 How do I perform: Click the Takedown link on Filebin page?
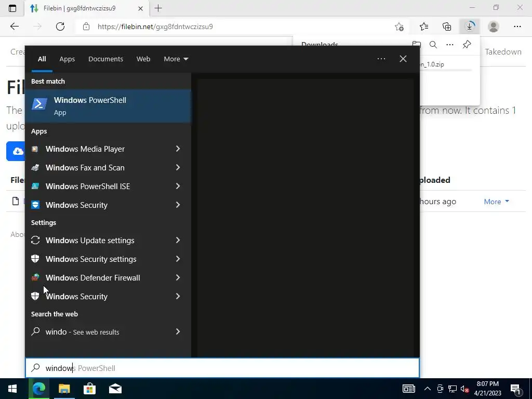coord(503,51)
